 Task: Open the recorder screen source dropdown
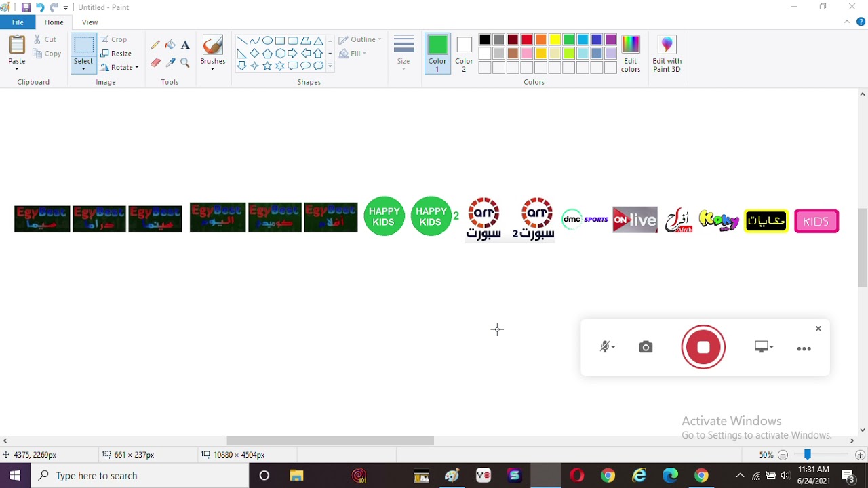[764, 347]
